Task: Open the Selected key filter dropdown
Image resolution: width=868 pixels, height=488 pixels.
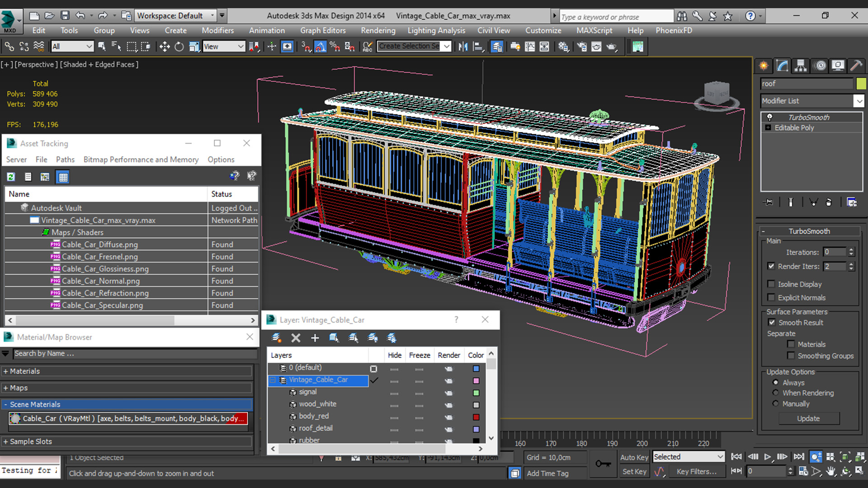Action: [x=689, y=457]
